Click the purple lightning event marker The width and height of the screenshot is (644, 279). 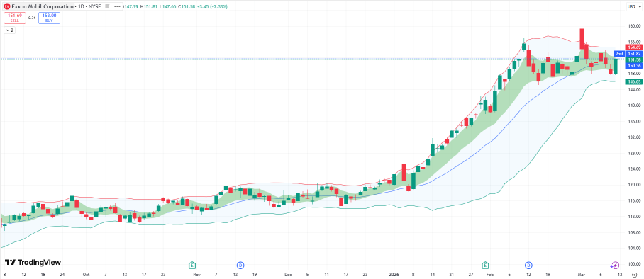[x=615, y=265]
